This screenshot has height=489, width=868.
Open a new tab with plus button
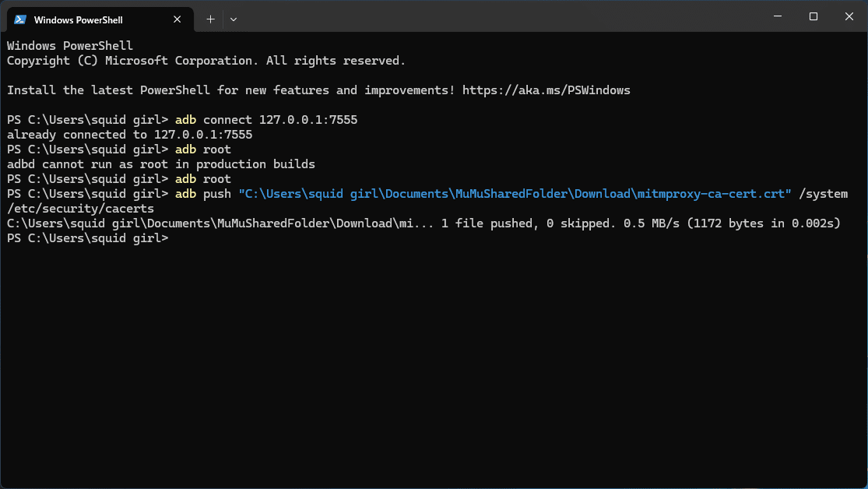pyautogui.click(x=210, y=19)
